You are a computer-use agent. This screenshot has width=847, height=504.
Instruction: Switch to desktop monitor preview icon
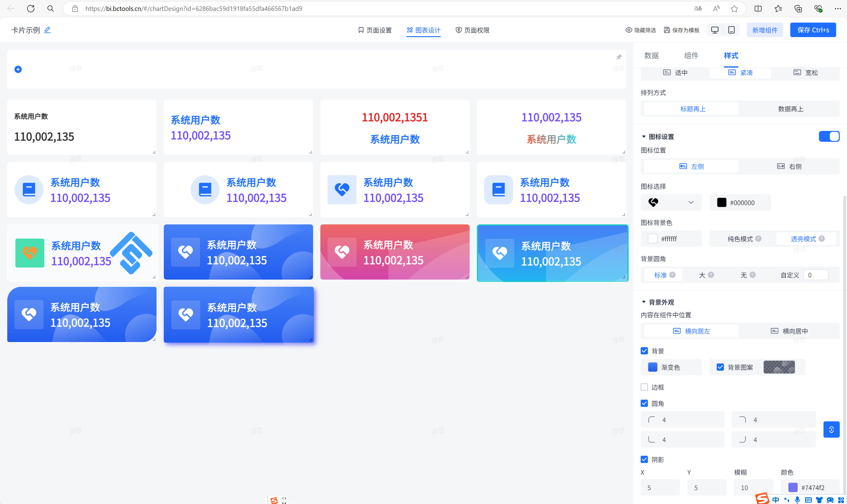[715, 30]
